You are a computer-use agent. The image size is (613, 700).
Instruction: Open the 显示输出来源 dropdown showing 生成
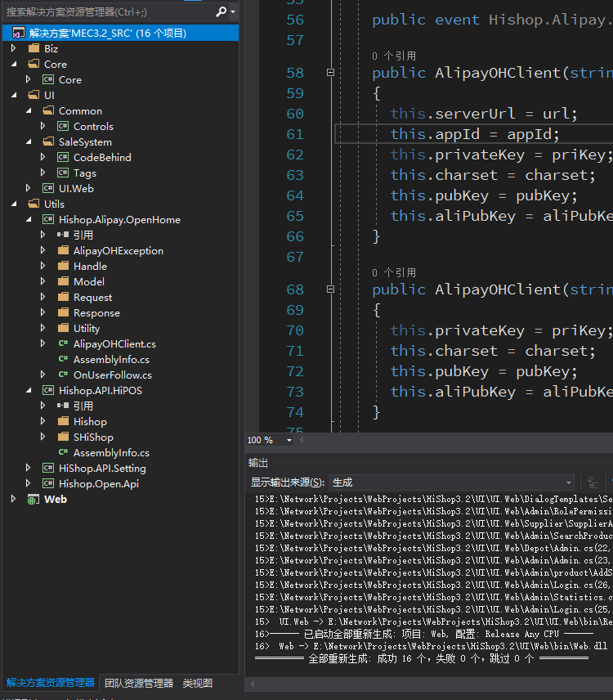tap(452, 482)
